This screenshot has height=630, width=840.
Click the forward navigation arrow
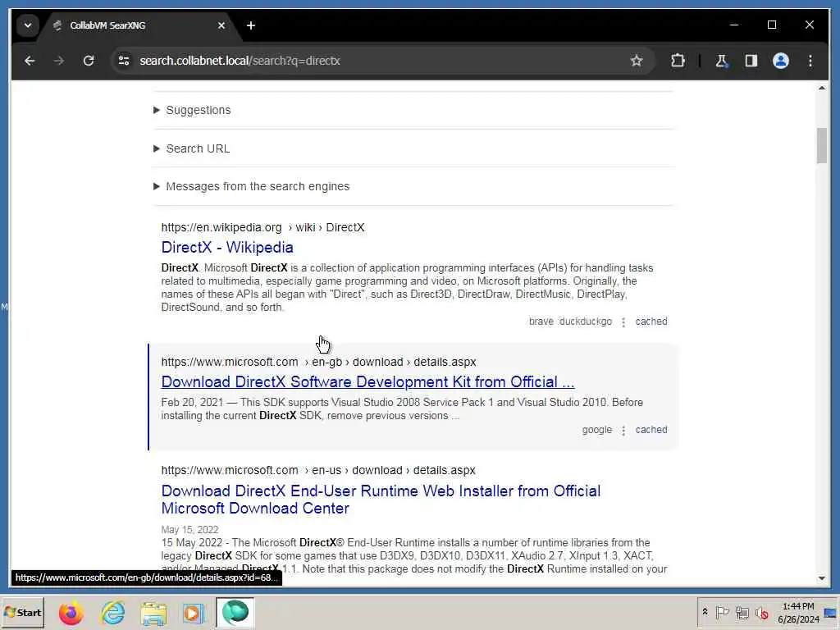point(58,61)
